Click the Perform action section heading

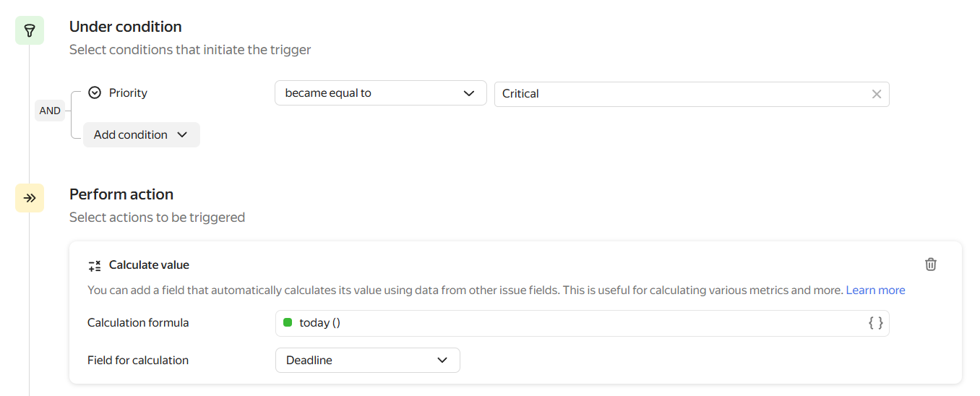click(x=121, y=194)
